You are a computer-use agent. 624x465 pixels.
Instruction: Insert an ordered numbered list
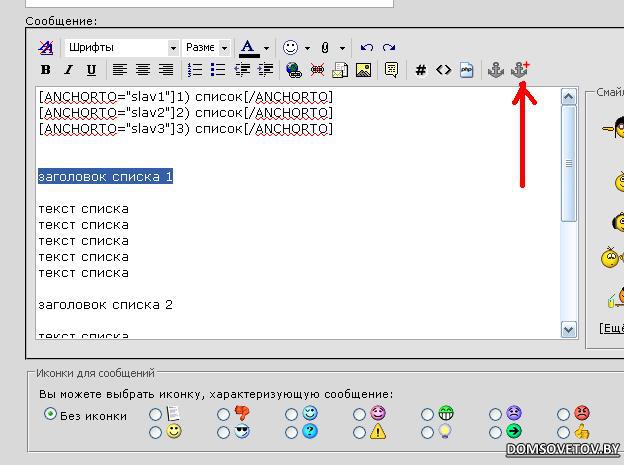point(195,70)
